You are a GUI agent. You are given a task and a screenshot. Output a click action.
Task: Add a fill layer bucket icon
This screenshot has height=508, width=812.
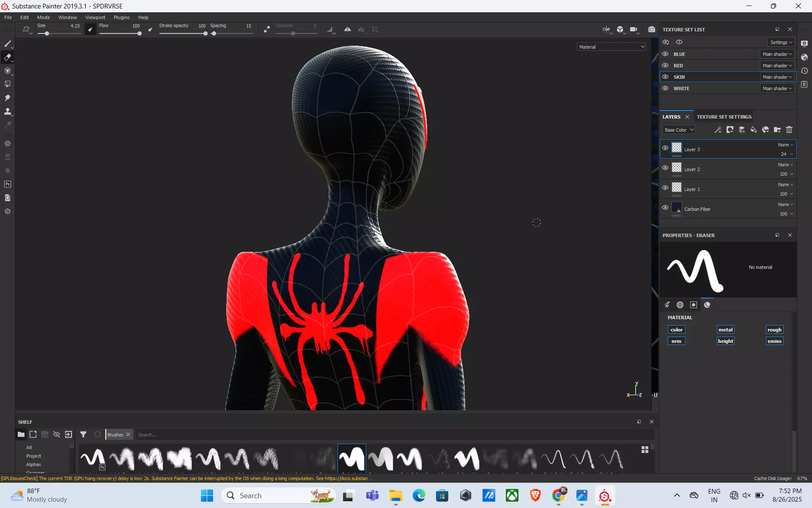click(754, 130)
